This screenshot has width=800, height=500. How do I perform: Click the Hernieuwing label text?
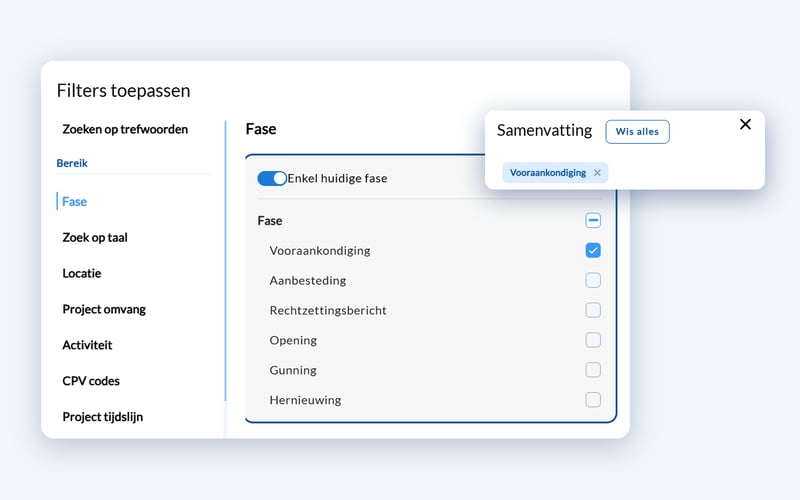305,400
